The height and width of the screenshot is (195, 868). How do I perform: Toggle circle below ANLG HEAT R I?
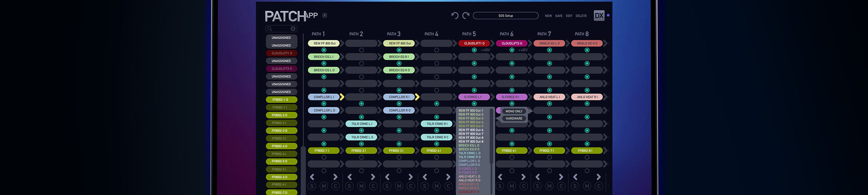587,104
